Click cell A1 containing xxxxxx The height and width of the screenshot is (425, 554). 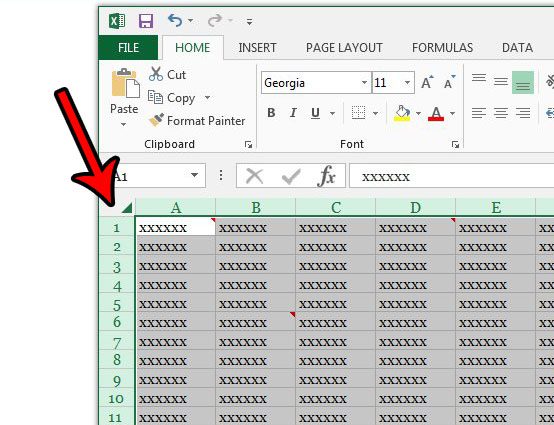176,226
